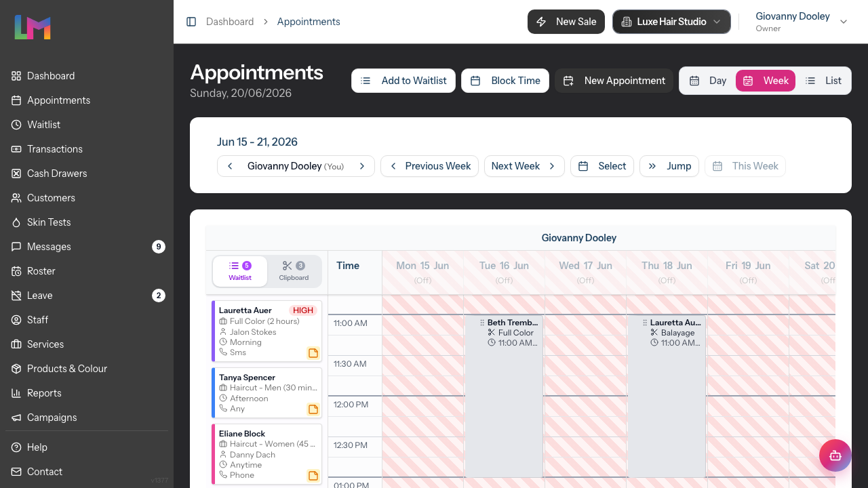
Task: Switch to Day view
Action: (708, 81)
